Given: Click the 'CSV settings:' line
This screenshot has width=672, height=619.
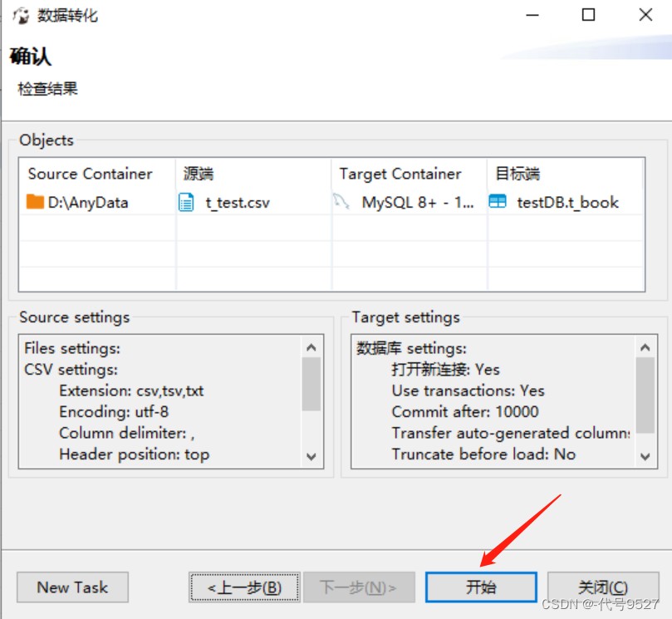Looking at the screenshot, I should [x=71, y=370].
